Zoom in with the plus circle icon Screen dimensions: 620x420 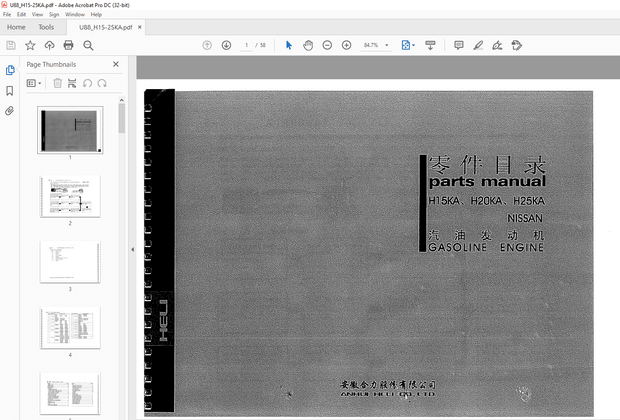[x=346, y=45]
